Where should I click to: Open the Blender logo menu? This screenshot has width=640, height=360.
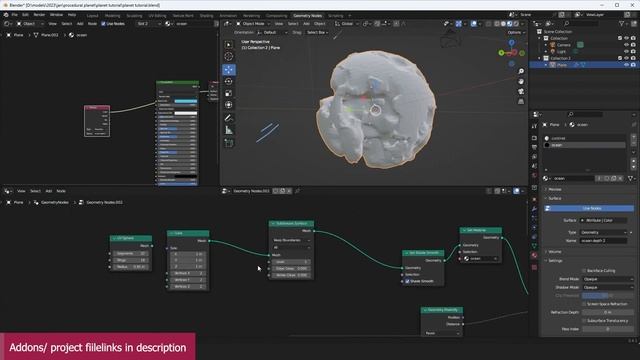6,15
